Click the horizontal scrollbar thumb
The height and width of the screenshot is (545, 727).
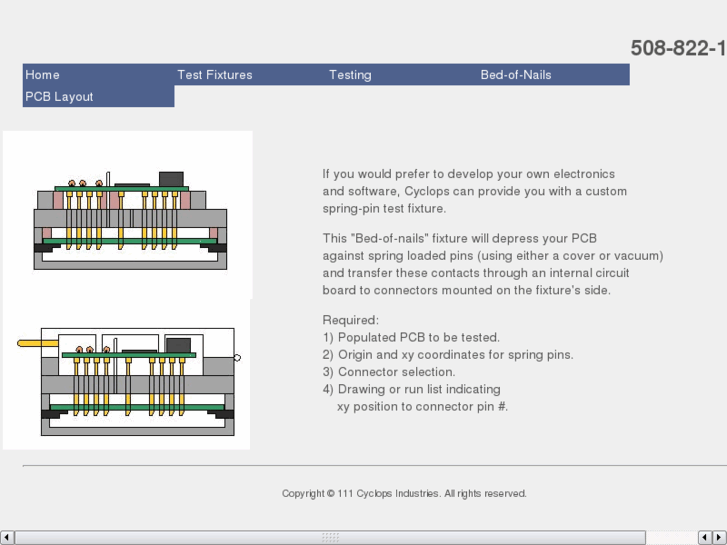330,537
